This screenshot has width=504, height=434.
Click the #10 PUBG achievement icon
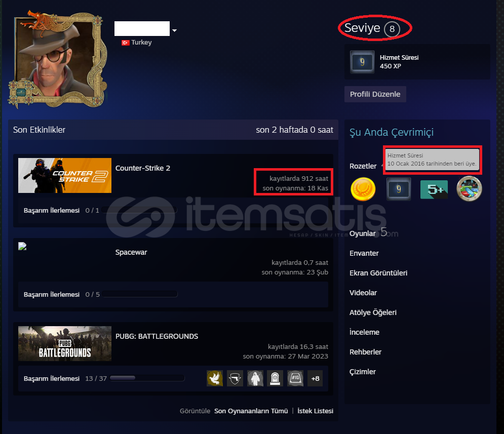click(295, 378)
